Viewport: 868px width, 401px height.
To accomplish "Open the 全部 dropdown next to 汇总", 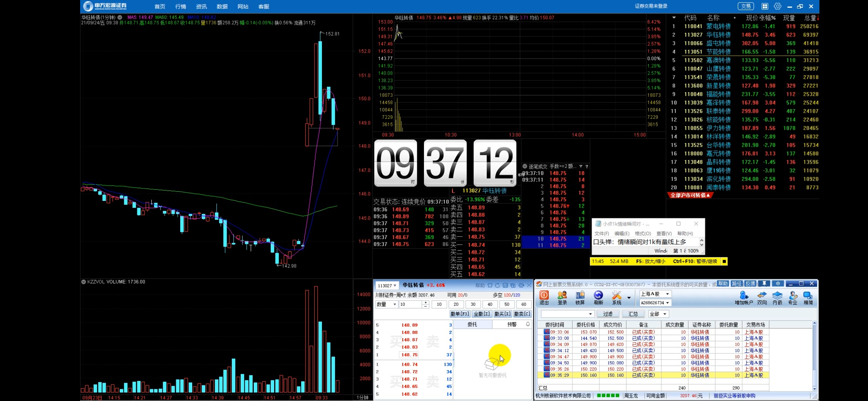I will (x=658, y=314).
